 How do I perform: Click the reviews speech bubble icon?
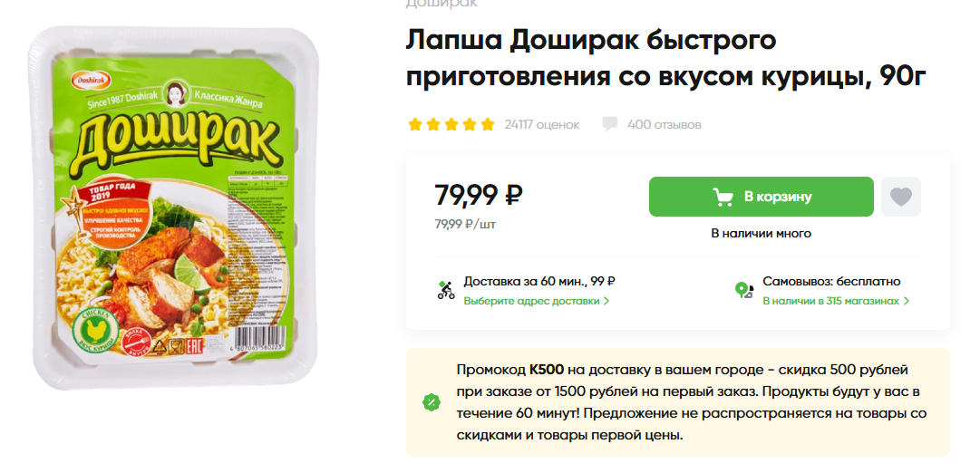(609, 124)
